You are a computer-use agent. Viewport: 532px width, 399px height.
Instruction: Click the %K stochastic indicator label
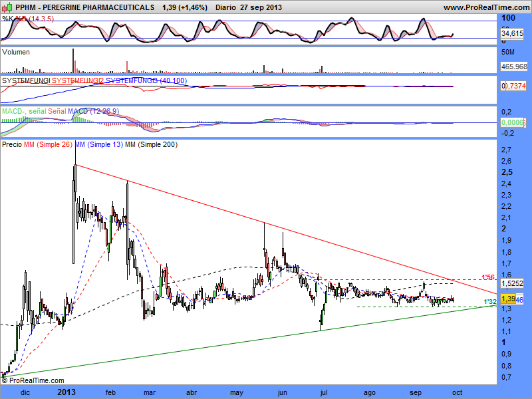(7, 19)
